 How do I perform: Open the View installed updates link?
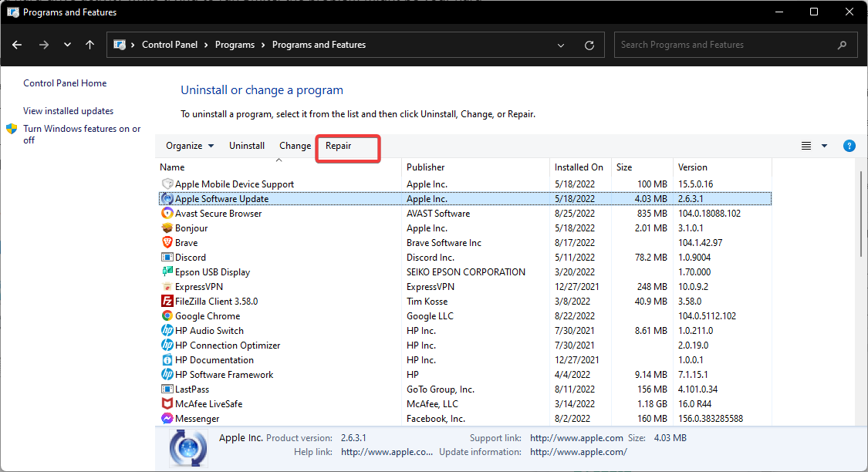pos(68,111)
